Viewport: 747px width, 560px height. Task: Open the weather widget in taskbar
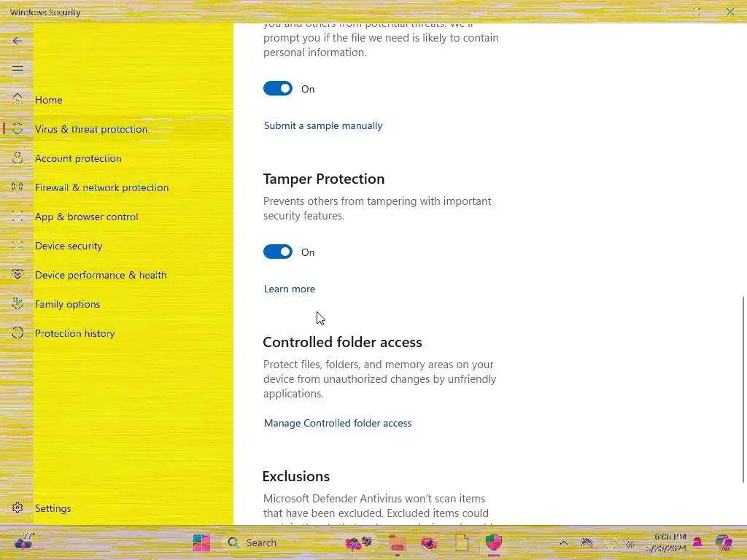pos(24,542)
